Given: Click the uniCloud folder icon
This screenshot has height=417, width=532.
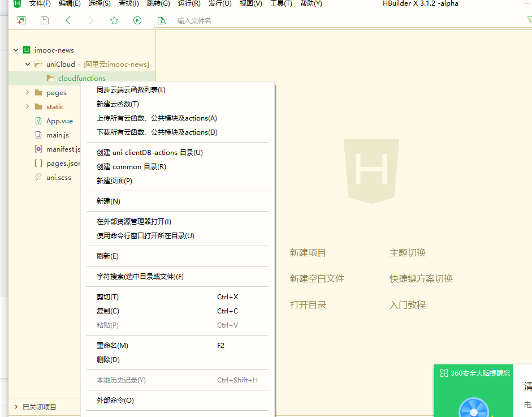Looking at the screenshot, I should click(x=38, y=64).
